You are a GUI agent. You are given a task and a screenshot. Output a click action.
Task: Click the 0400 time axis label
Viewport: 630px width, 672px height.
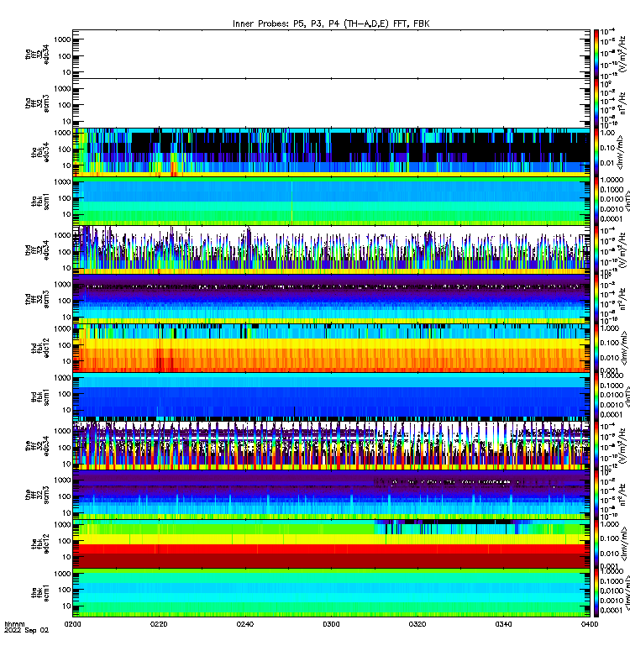[590, 624]
